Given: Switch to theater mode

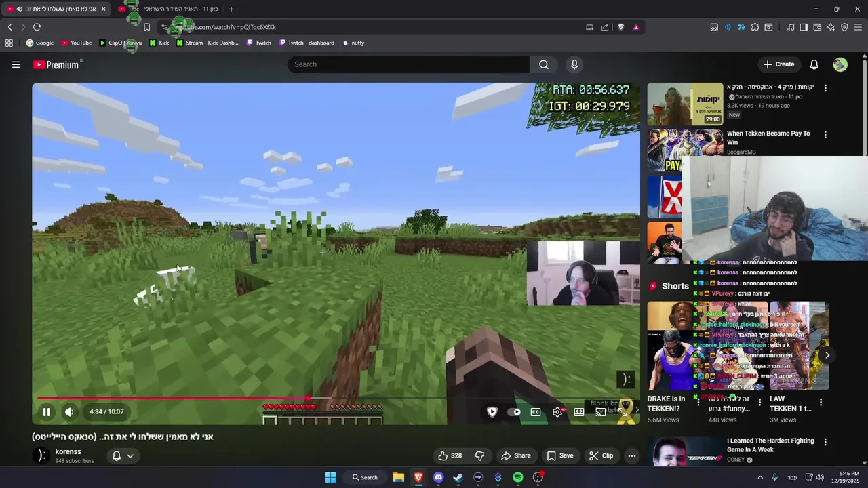Looking at the screenshot, I should (579, 411).
